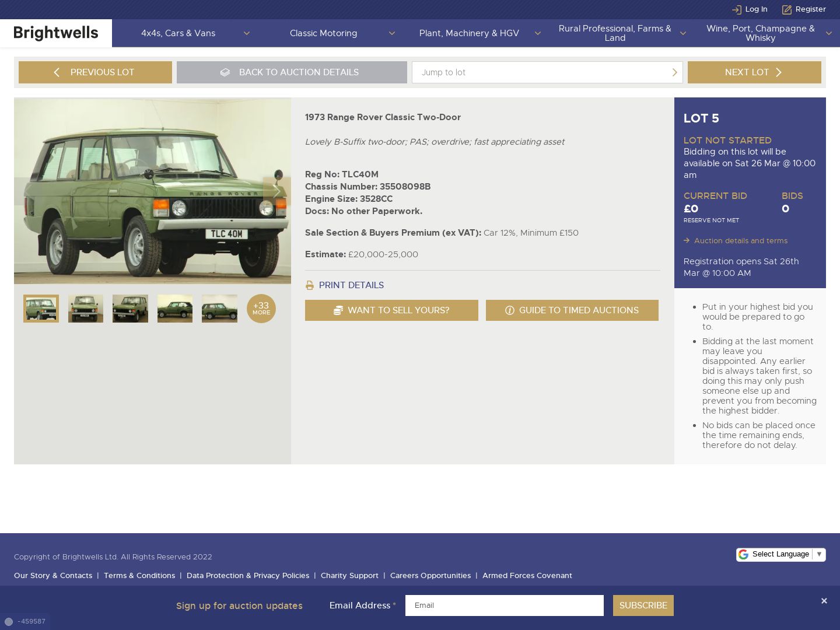
Task: Click the Log In link
Action: [x=750, y=9]
